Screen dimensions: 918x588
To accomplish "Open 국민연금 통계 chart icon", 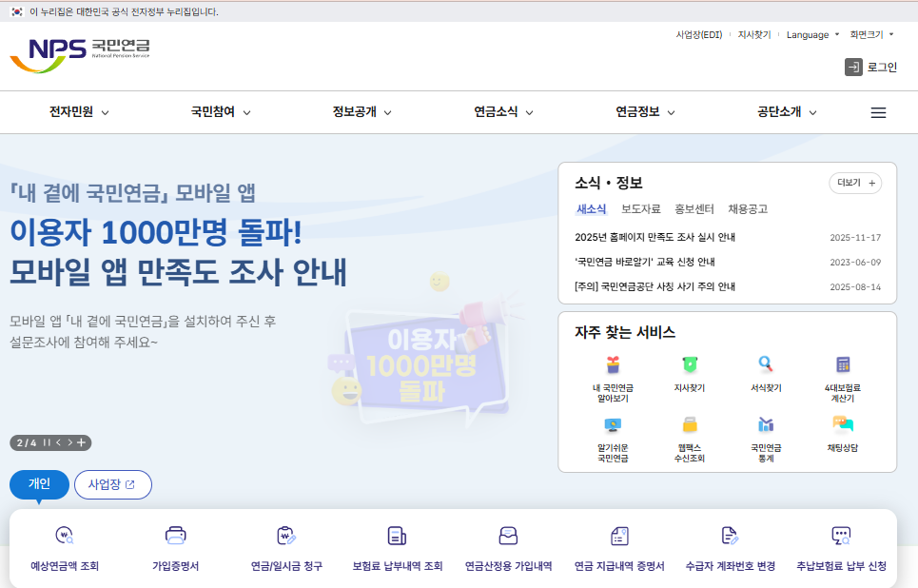I will point(766,424).
